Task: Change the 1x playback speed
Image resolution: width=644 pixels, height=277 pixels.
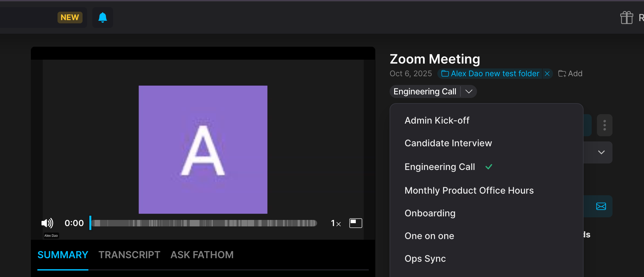Action: tap(336, 223)
